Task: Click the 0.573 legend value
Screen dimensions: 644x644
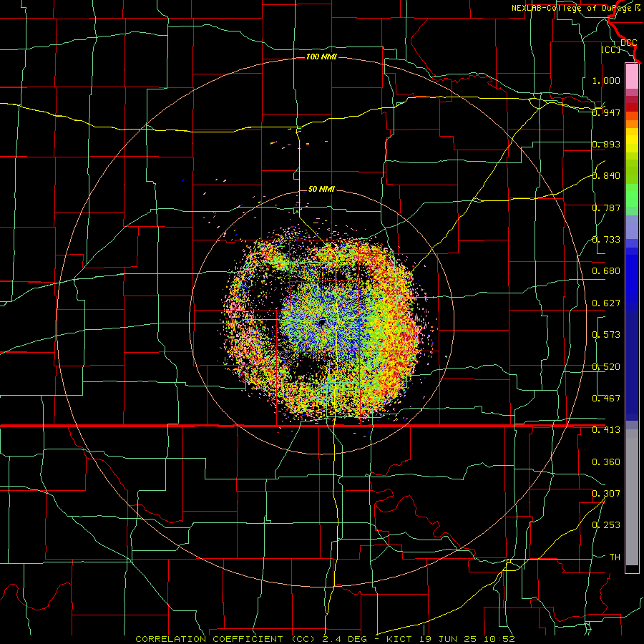Action: pos(606,335)
